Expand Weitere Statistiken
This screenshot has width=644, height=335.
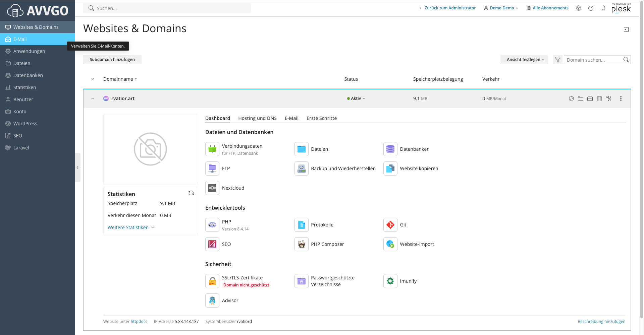[x=130, y=227]
